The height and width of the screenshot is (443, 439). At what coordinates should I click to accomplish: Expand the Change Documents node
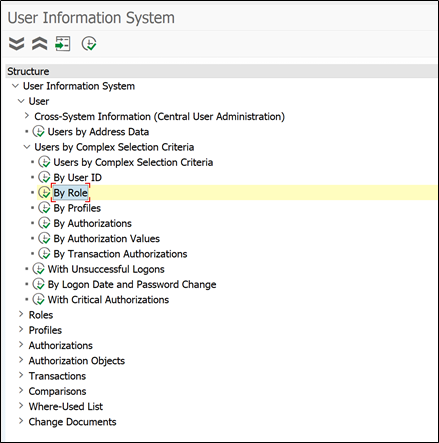click(x=21, y=421)
